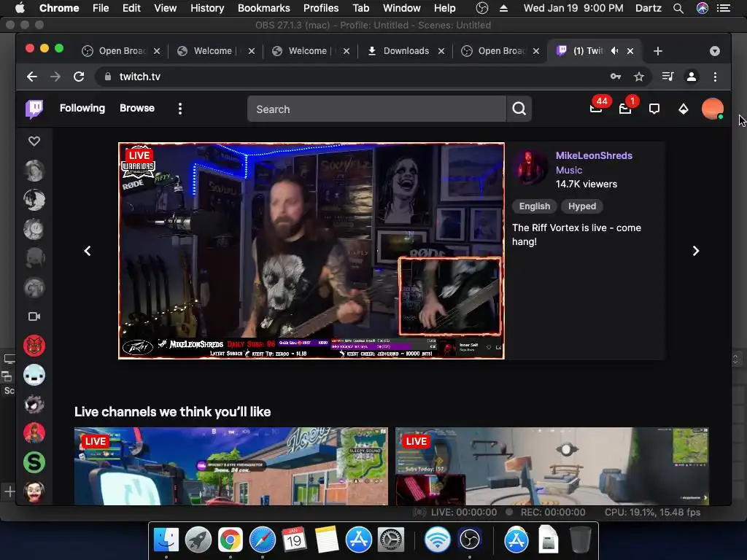Select the Hyped tag
The width and height of the screenshot is (747, 560).
click(582, 206)
